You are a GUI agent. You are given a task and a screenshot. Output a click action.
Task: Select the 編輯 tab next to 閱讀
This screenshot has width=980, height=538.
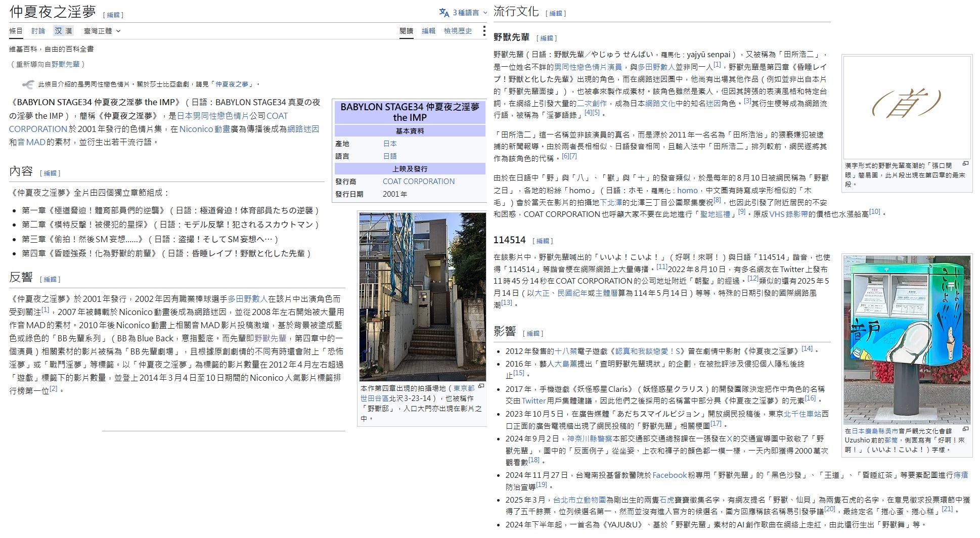pos(428,31)
